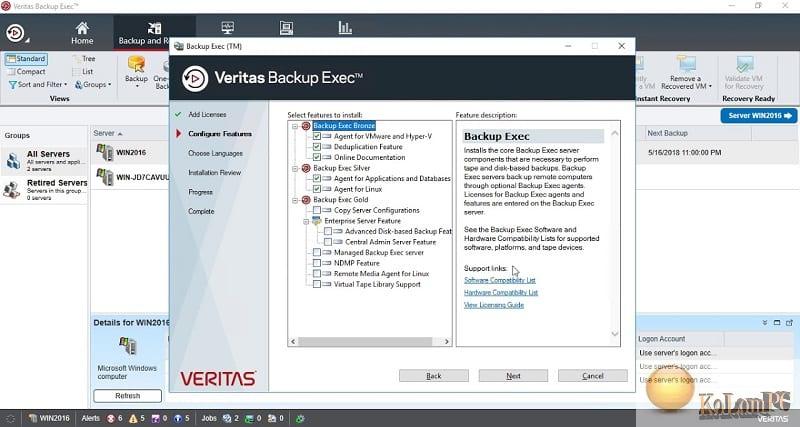Switch to Tree view

pos(84,59)
